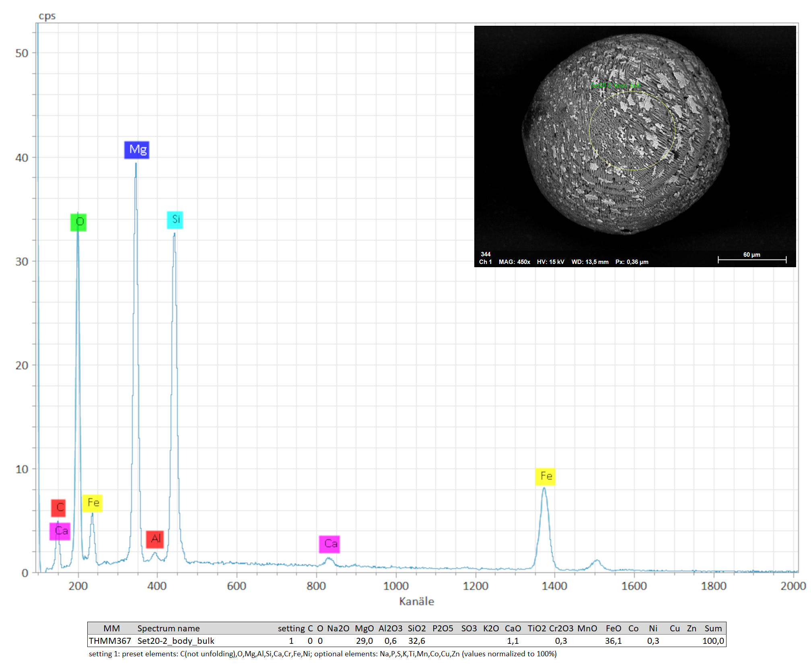Click the Ca label below the C label
The width and height of the screenshot is (811, 672).
[x=60, y=531]
